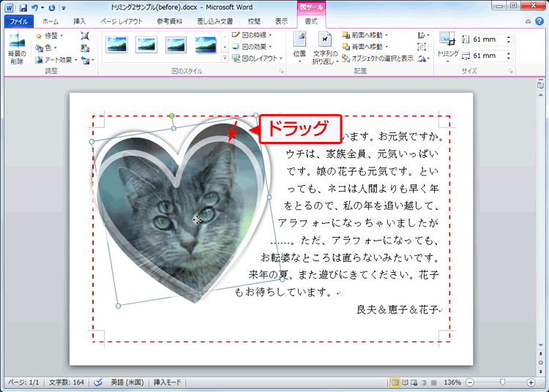The width and height of the screenshot is (549, 392).
Task: Expand the Crop (トリミング) dropdown arrow
Action: [x=448, y=61]
